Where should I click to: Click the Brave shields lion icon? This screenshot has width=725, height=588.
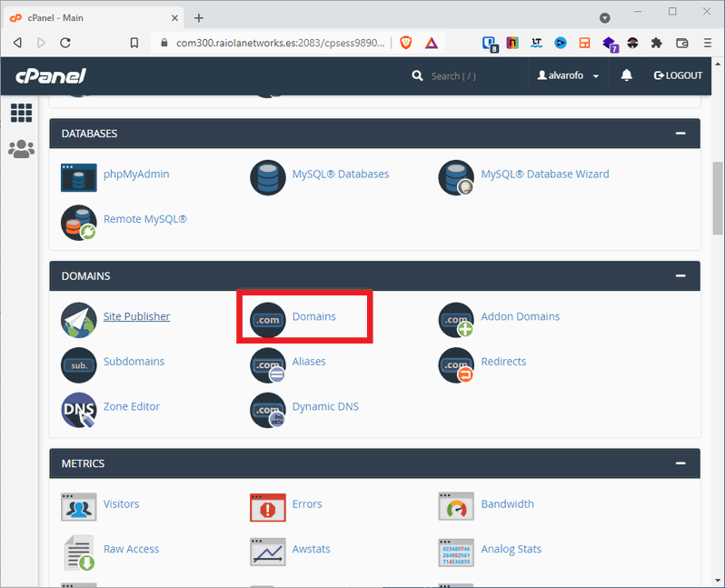(x=406, y=43)
